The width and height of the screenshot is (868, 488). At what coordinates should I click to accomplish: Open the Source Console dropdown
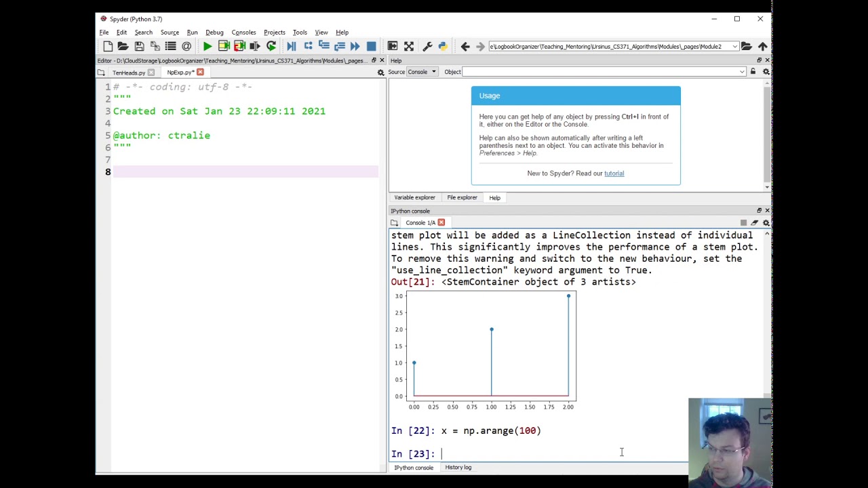(422, 72)
